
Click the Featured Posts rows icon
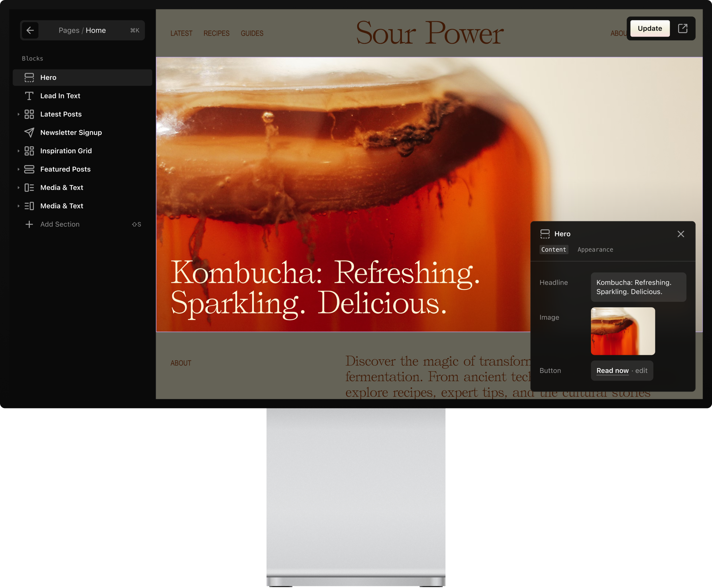(x=29, y=169)
